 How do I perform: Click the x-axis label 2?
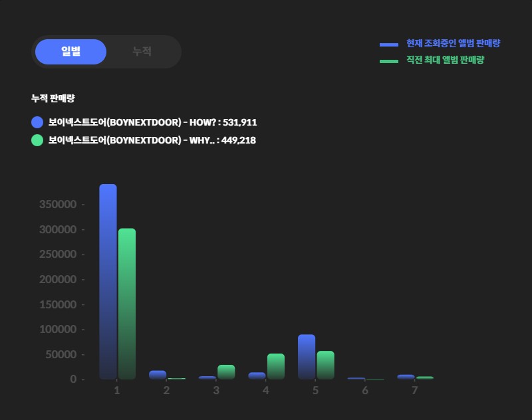[x=166, y=391]
